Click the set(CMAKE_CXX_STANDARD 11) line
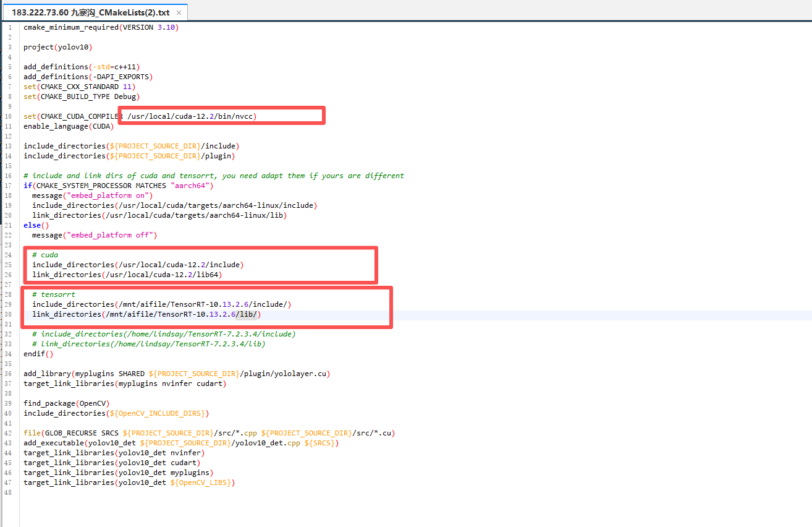The width and height of the screenshot is (812, 527). pyautogui.click(x=79, y=87)
